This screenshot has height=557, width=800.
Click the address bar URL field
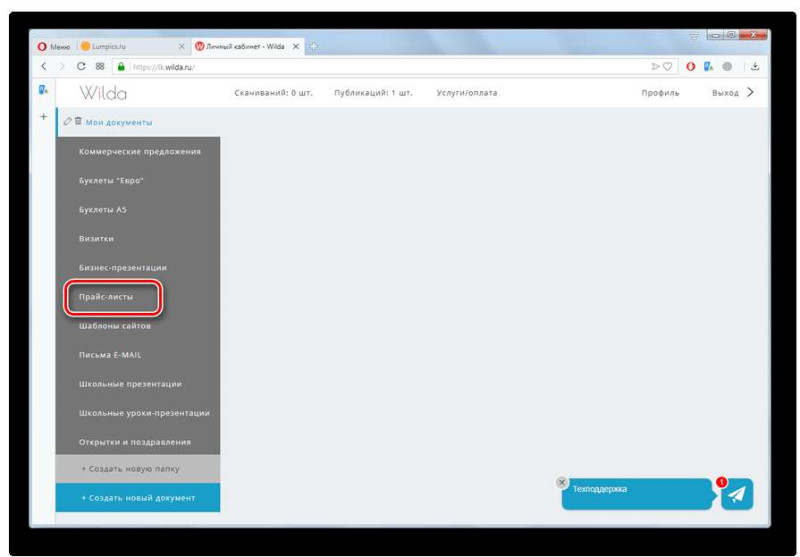pos(388,67)
